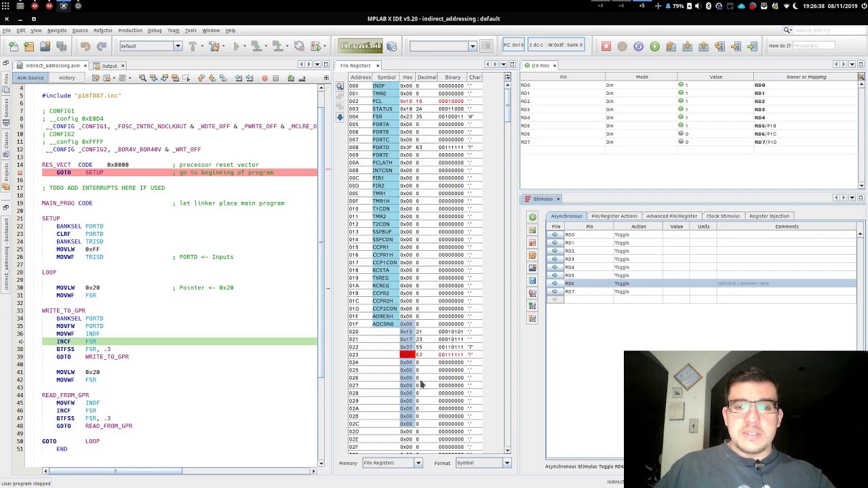Open the File menu
This screenshot has height=488, width=868.
(6, 30)
